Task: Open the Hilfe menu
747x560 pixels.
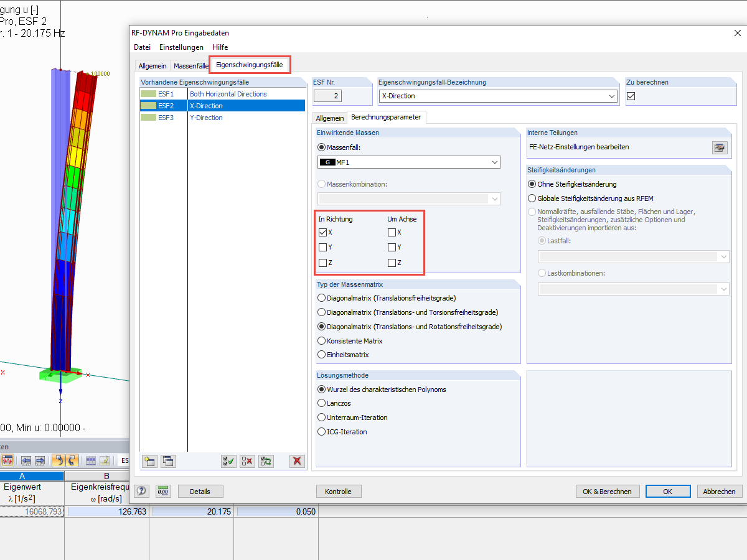Action: point(220,47)
